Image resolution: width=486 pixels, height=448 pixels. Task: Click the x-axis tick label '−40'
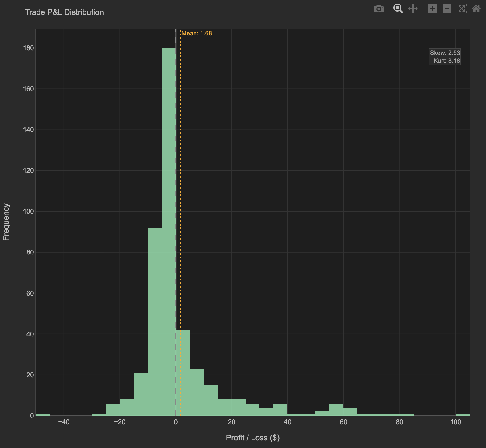point(64,422)
